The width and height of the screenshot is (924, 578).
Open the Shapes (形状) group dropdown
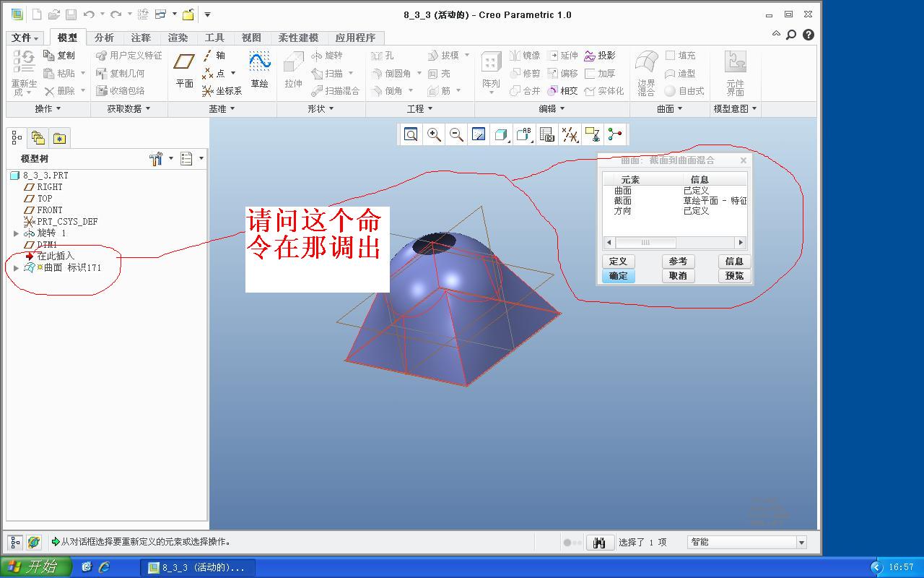[x=321, y=109]
